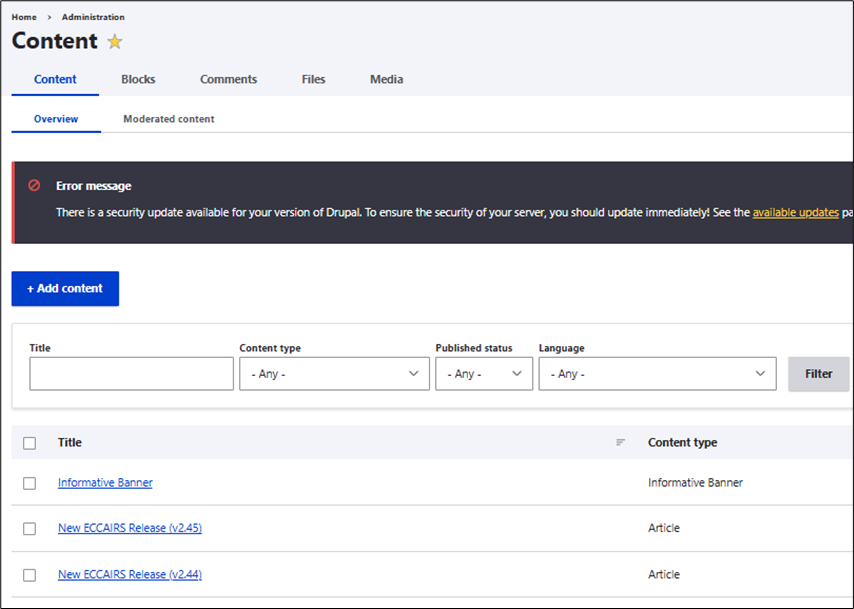Open the Language filter dropdown

pyautogui.click(x=657, y=374)
